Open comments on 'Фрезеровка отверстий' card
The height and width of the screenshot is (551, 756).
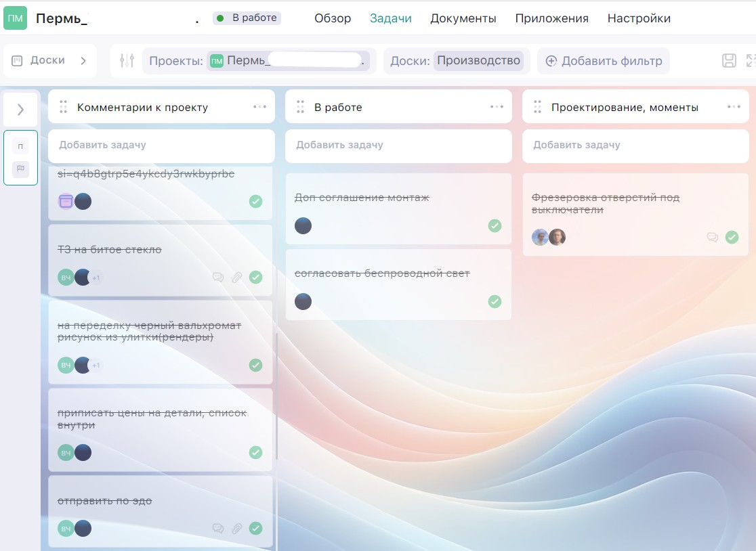713,237
